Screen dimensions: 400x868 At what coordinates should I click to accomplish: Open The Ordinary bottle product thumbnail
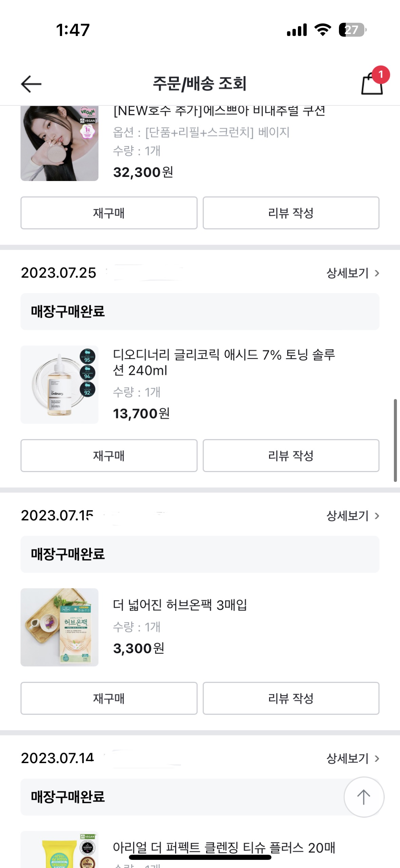pyautogui.click(x=59, y=385)
